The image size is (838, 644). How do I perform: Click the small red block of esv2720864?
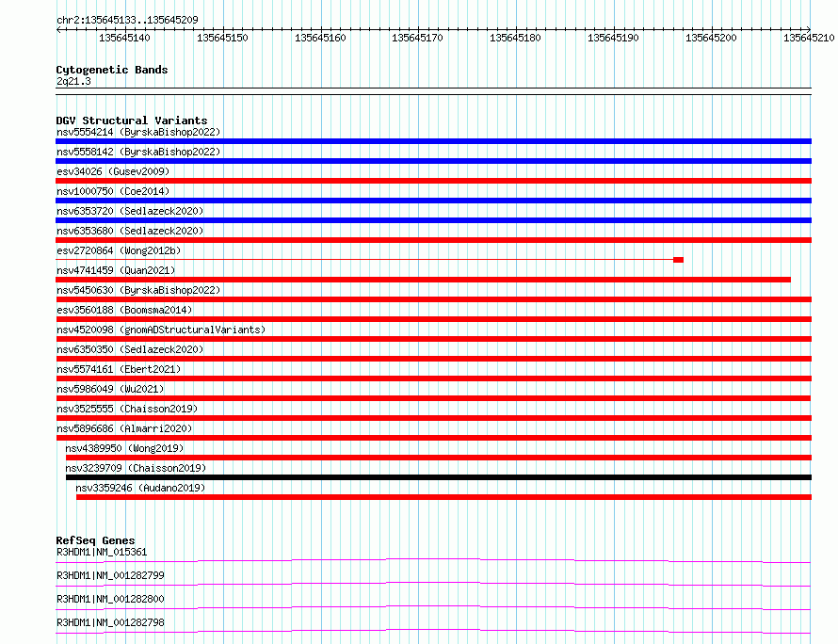[678, 260]
